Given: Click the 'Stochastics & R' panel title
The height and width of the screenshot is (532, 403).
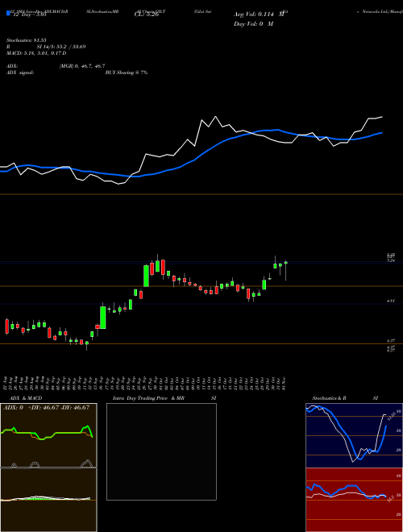Looking at the screenshot, I should pyautogui.click(x=329, y=398).
